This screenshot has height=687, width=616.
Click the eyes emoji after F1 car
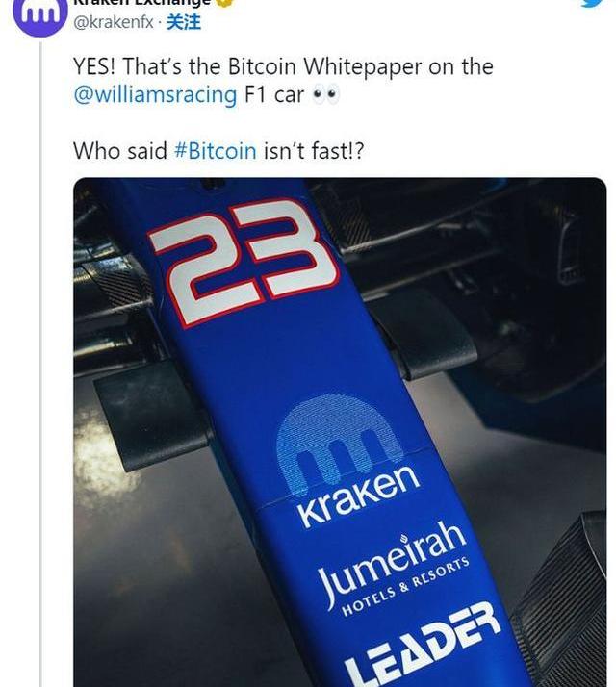tap(325, 95)
